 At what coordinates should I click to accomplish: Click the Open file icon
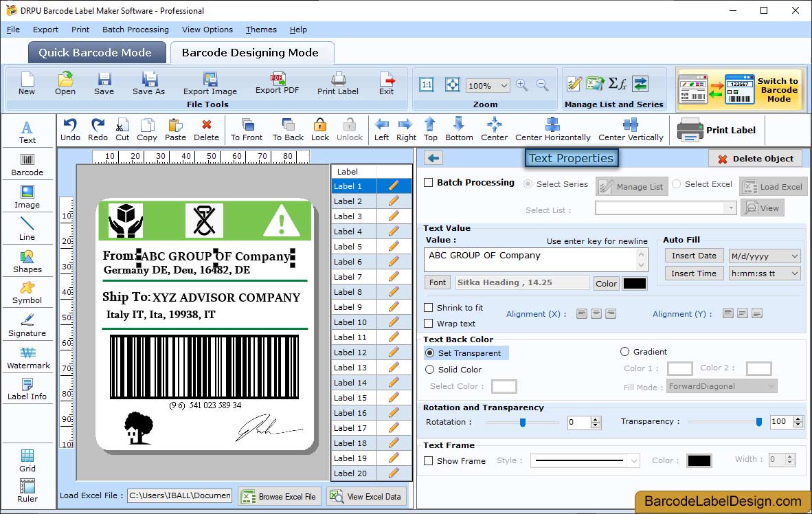point(65,83)
